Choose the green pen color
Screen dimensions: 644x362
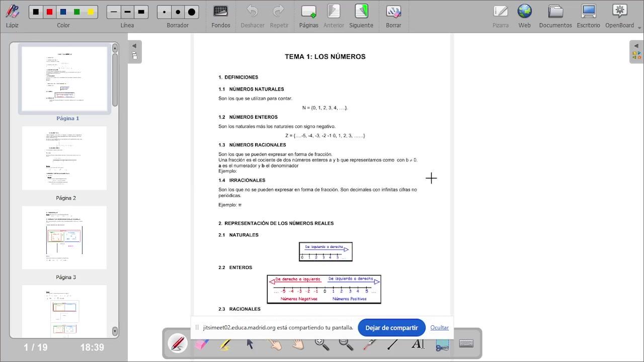76,12
